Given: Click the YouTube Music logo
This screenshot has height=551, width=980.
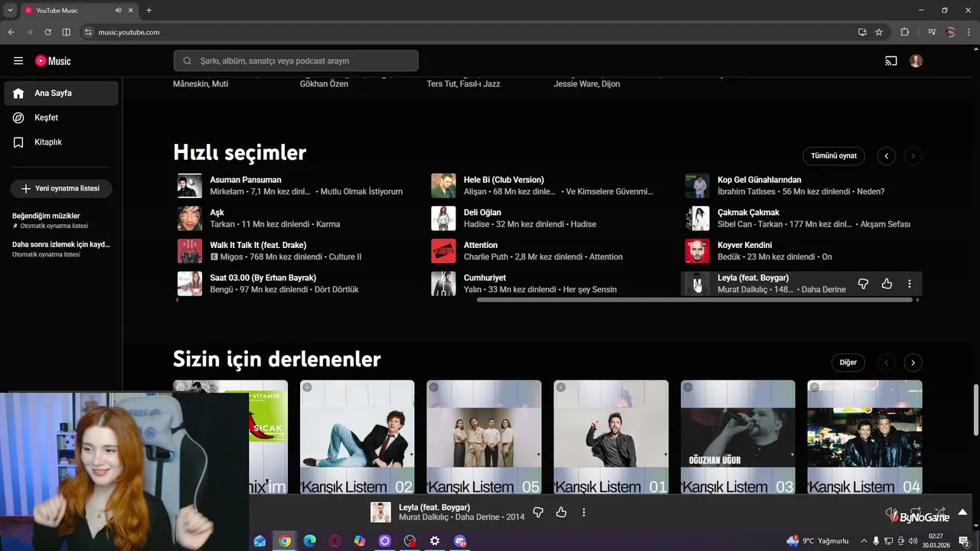Looking at the screenshot, I should (x=53, y=60).
